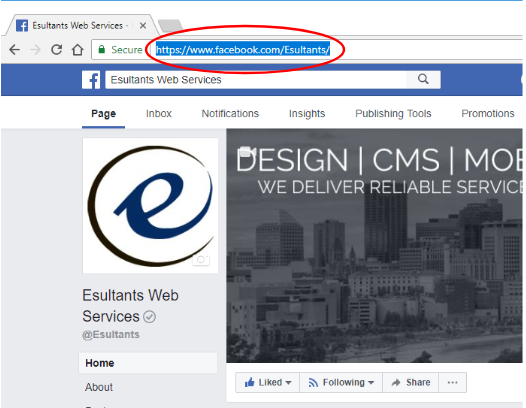Image resolution: width=526 pixels, height=408 pixels.
Task: Click the browser forward arrow
Action: [36, 50]
